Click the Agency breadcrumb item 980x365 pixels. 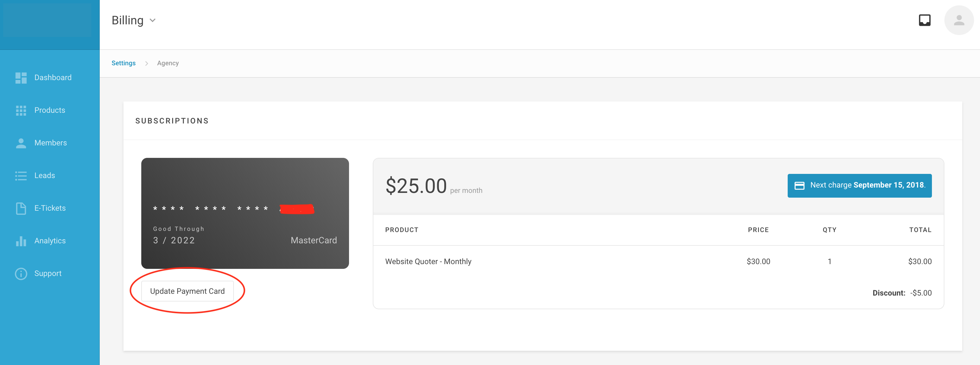coord(168,63)
